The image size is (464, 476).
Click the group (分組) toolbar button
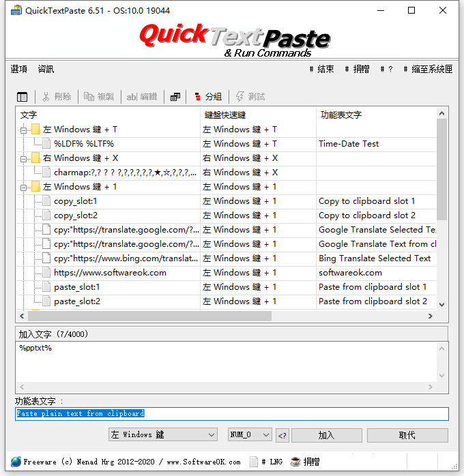(208, 97)
